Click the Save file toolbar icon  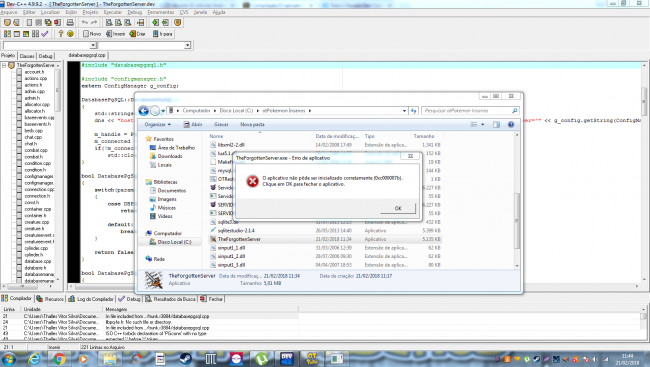[39, 22]
